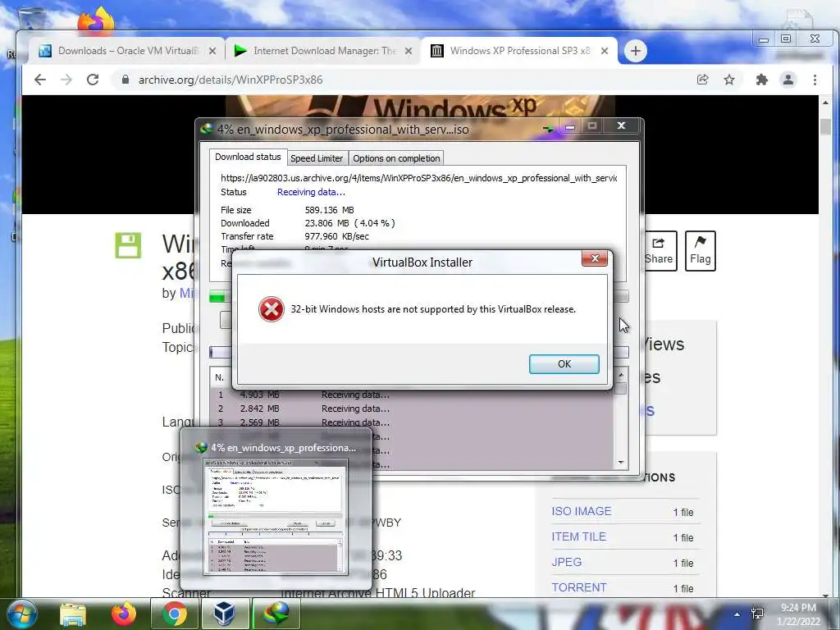
Task: Open the Chrome profile avatar
Action: coord(788,80)
